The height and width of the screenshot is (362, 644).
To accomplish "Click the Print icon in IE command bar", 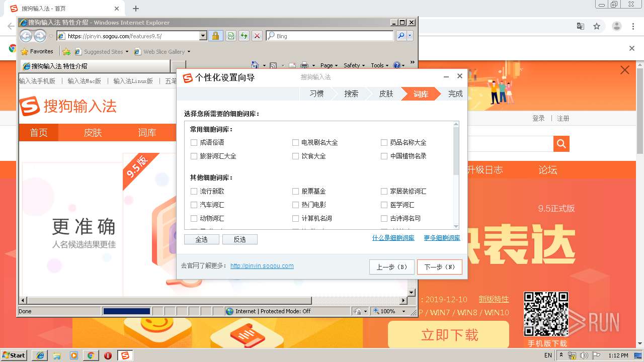I will (x=304, y=65).
